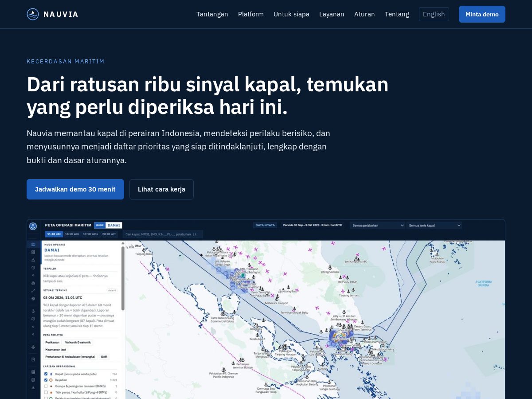
Task: Click the Minta demo button
Action: click(x=482, y=14)
